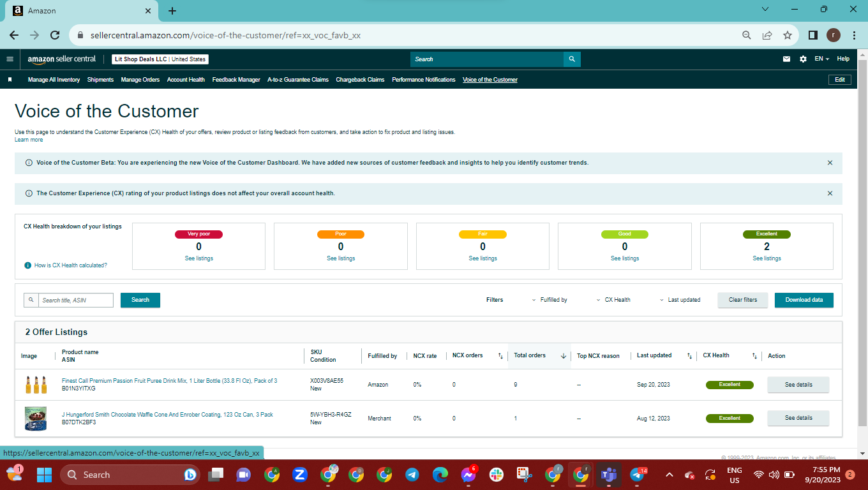The image size is (868, 490).
Task: Switch account via Lit Shop Deals LLC selector
Action: coord(160,59)
